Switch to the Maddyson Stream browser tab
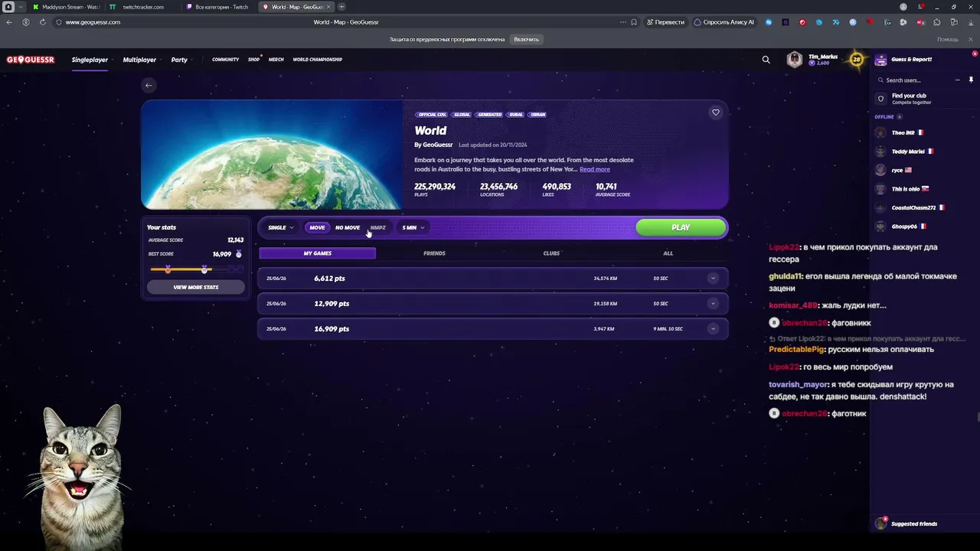980x551 pixels. pos(66,7)
